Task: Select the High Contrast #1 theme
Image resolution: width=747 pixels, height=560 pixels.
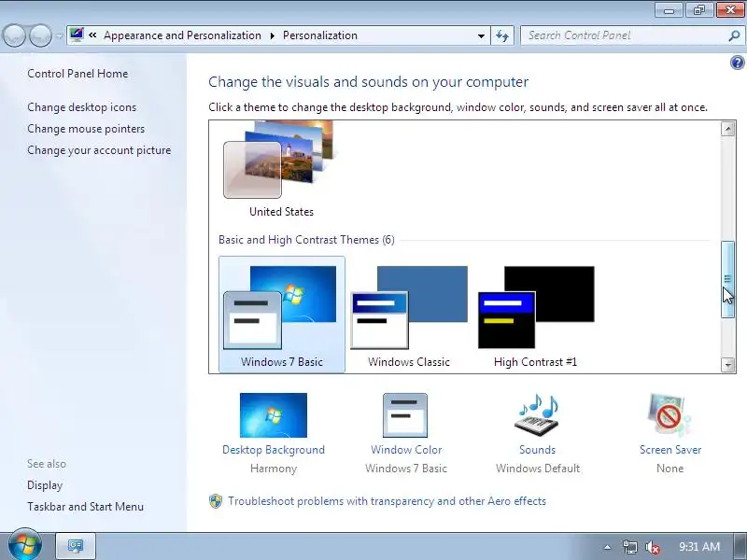Action: 536,316
